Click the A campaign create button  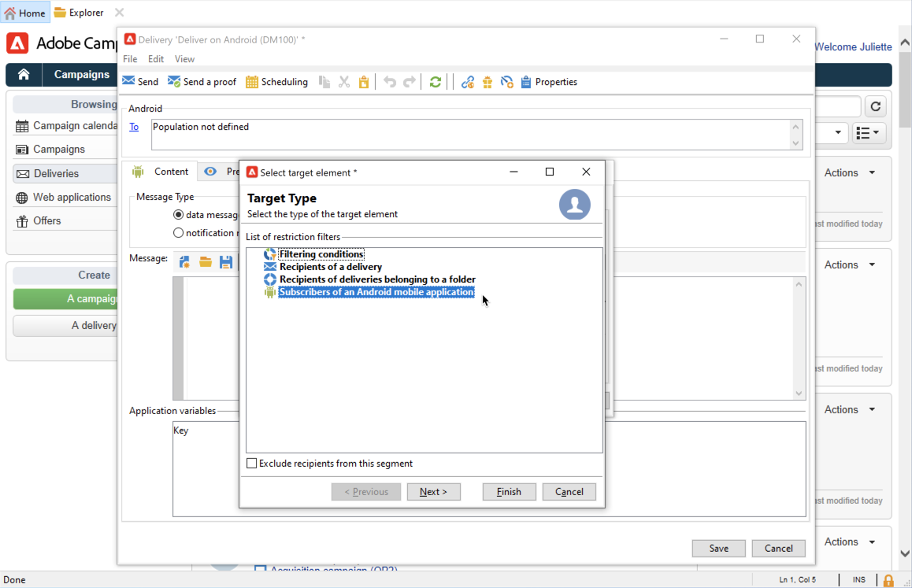65,299
